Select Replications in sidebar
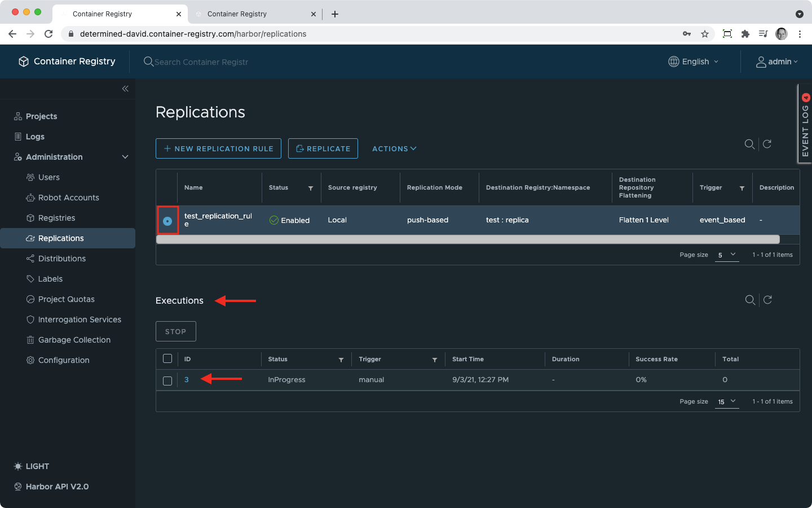Image resolution: width=812 pixels, height=508 pixels. tap(68, 238)
